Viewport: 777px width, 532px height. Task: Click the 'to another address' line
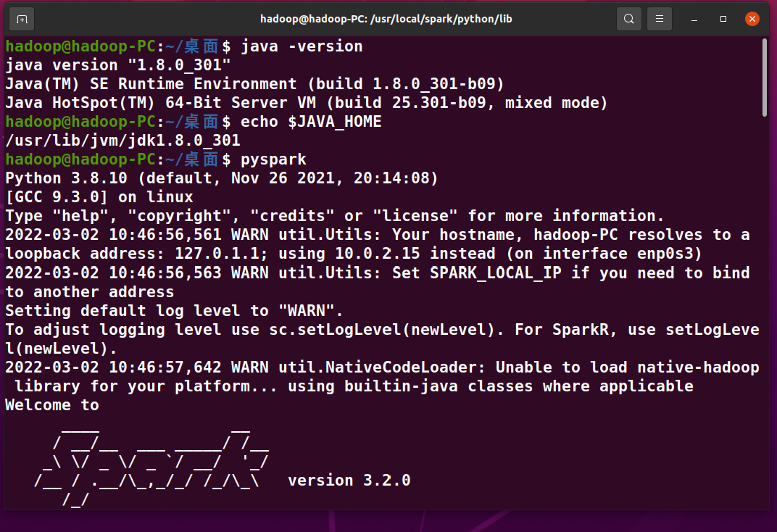[x=90, y=292]
